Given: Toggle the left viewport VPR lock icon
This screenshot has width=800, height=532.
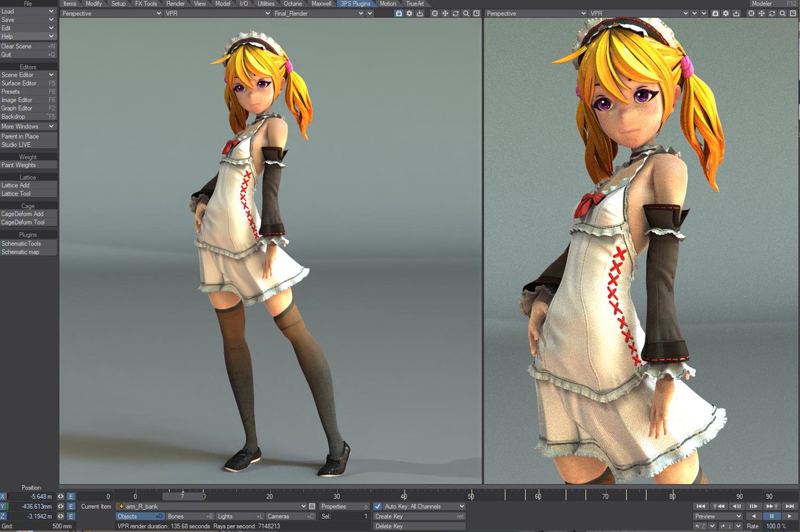Looking at the screenshot, I should 399,13.
